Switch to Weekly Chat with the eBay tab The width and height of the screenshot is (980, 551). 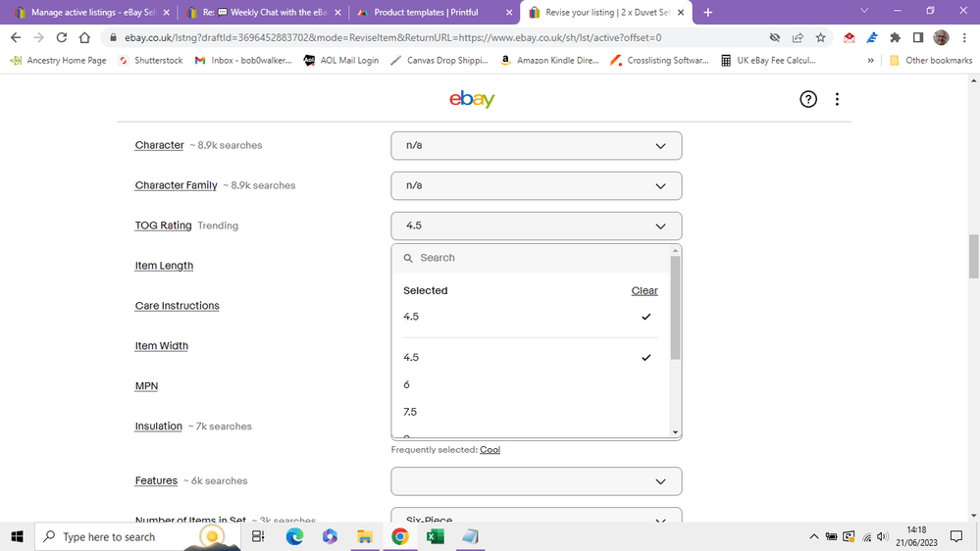[x=265, y=13]
